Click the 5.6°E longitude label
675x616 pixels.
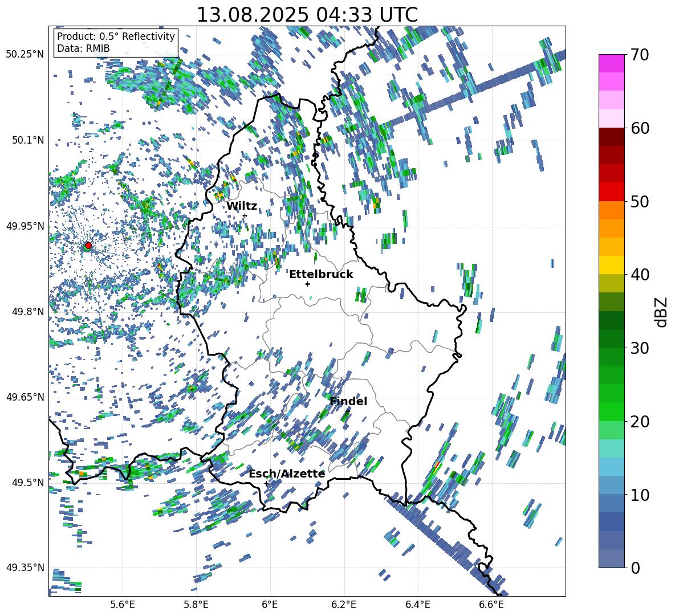123,605
